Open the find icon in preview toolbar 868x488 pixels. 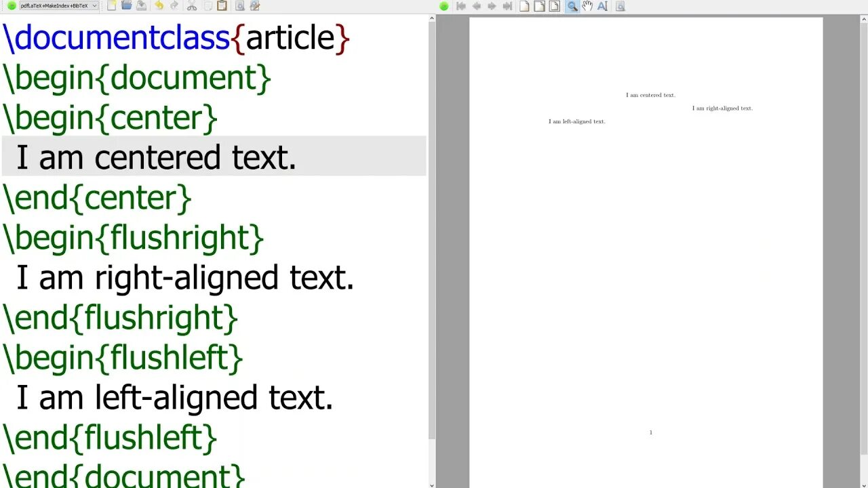[620, 6]
